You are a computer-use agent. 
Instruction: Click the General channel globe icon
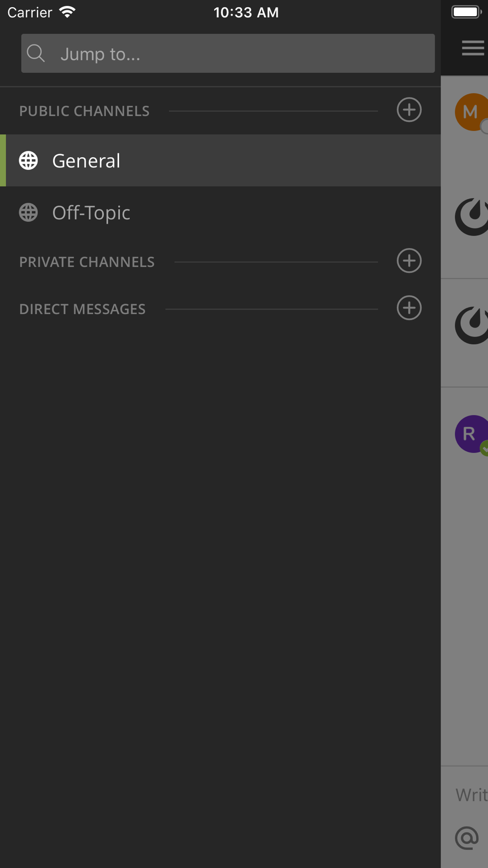coord(28,161)
